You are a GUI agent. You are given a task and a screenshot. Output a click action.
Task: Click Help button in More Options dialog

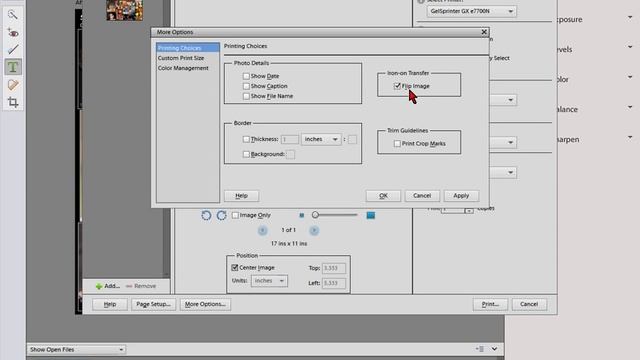point(241,196)
